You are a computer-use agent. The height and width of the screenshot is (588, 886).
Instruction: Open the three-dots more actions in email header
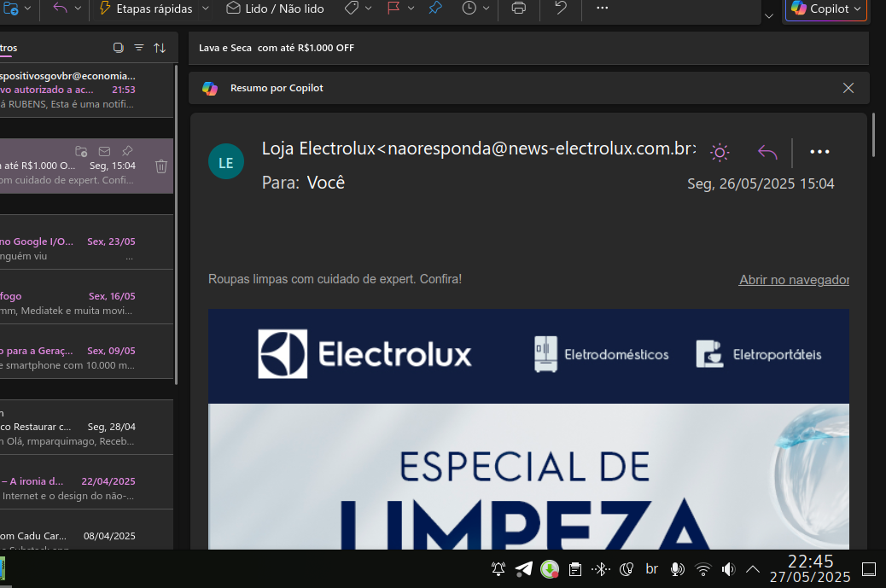[819, 153]
